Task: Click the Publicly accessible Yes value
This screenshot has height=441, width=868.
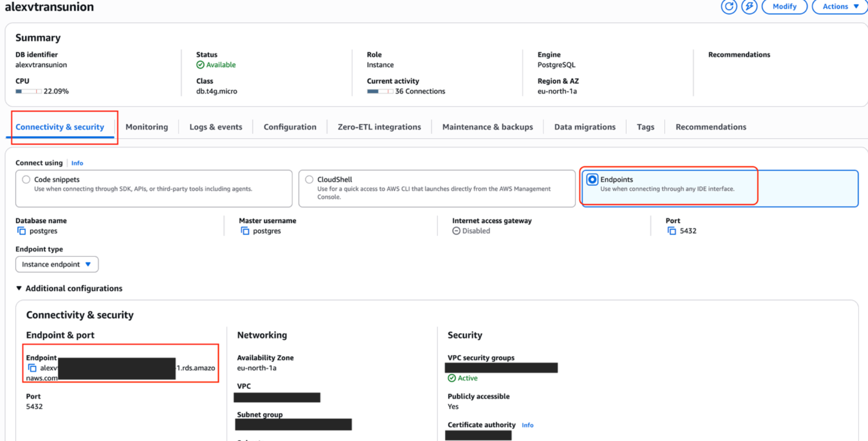Action: point(453,407)
